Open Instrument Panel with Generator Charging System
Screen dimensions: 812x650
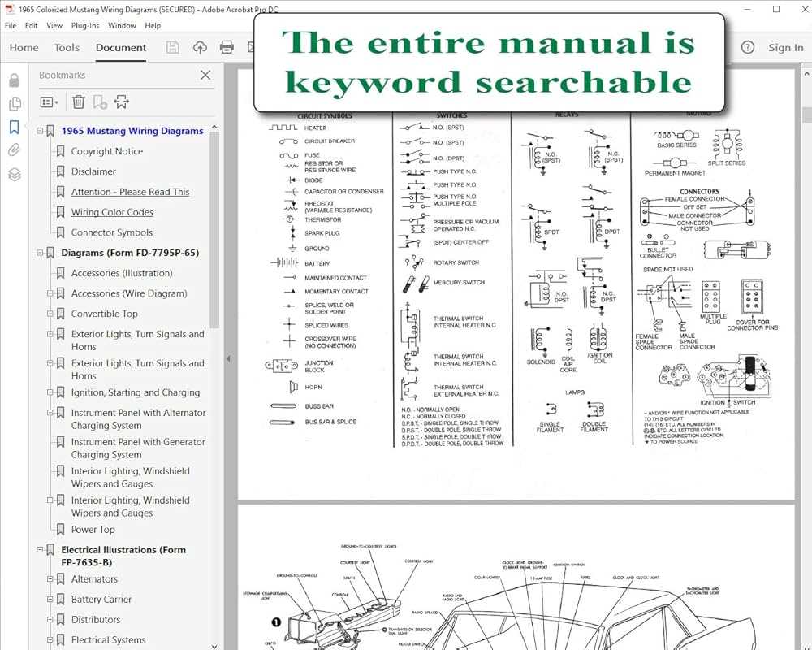coord(138,448)
